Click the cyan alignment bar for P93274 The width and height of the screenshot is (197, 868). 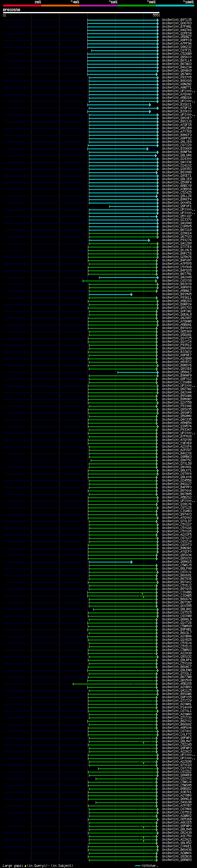coord(119,240)
